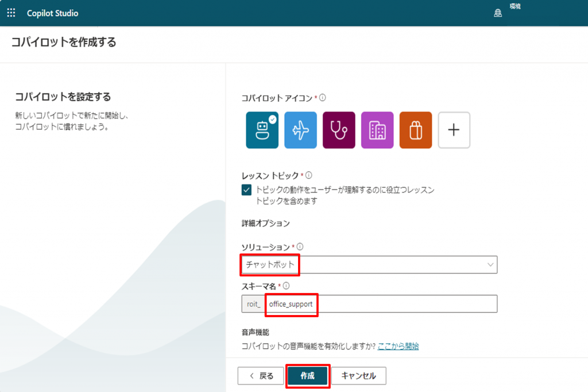
Task: Show info for レッスン トピック label
Action: pos(308,175)
